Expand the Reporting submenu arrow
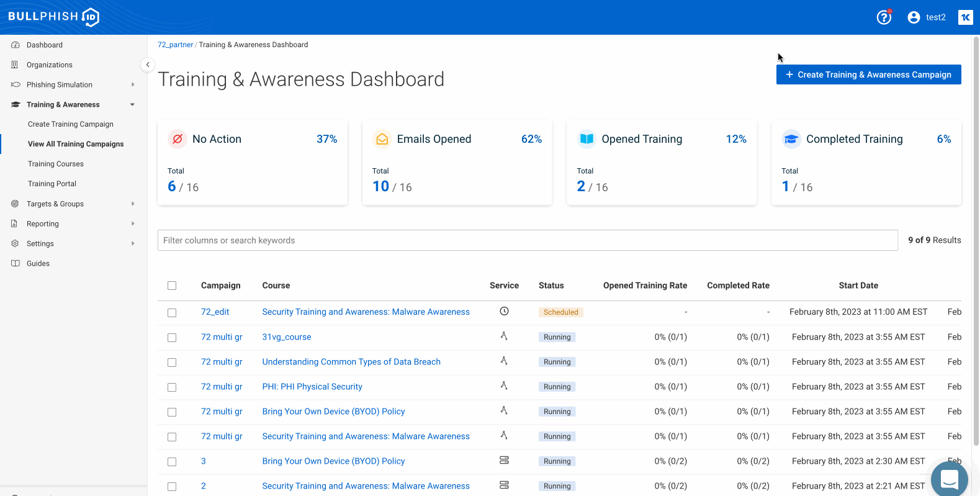The height and width of the screenshot is (496, 980). pos(133,223)
